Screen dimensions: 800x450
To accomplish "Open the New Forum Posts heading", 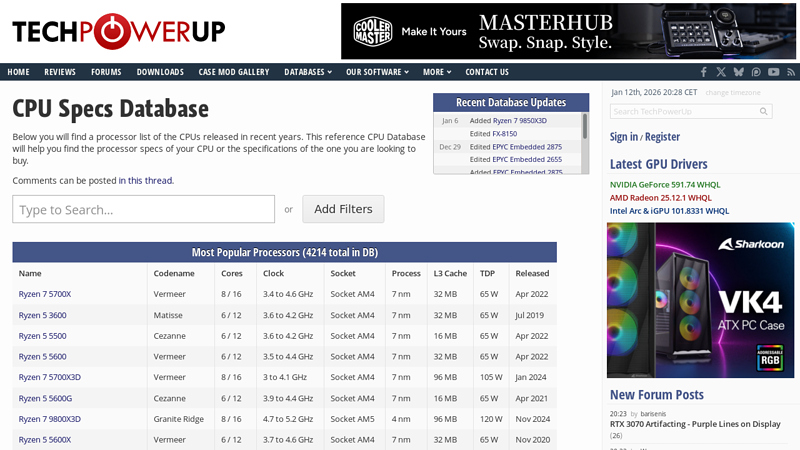I will 657,395.
